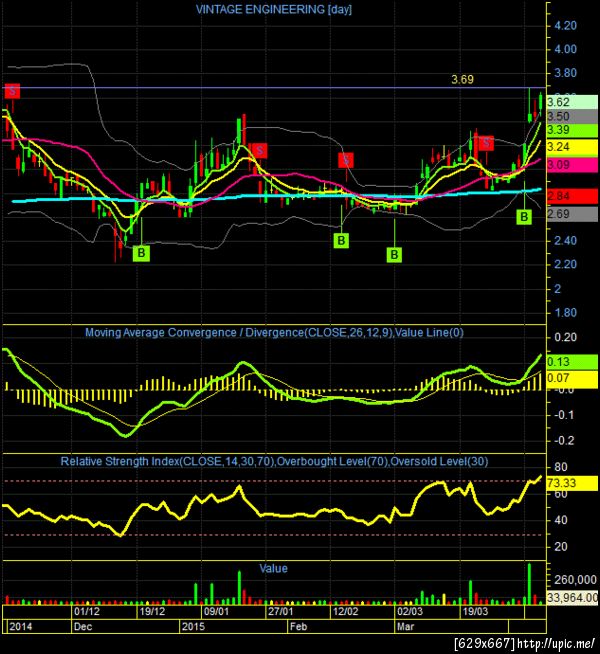Click the red S sell marker at the chart's left edge
Screen dimensions: 600x654
pyautogui.click(x=12, y=91)
